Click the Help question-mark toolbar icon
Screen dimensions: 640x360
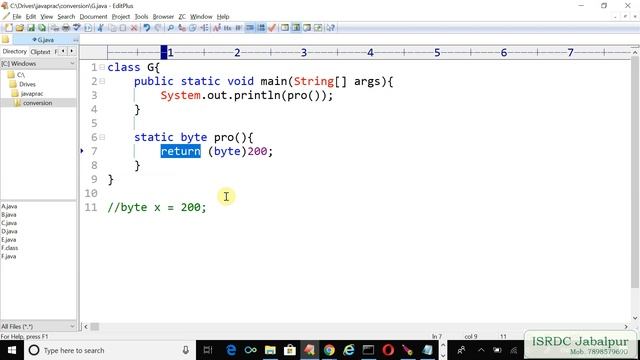(x=331, y=28)
